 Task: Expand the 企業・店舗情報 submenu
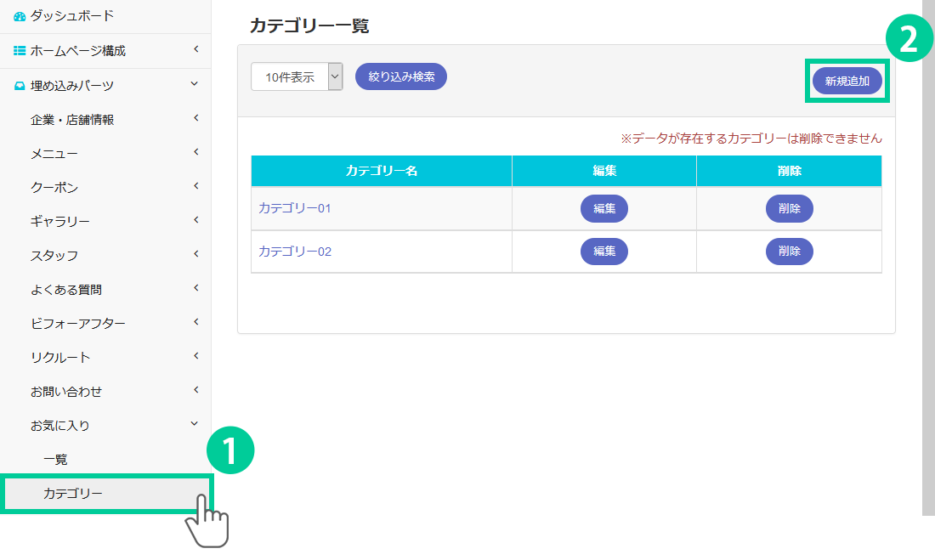click(195, 118)
